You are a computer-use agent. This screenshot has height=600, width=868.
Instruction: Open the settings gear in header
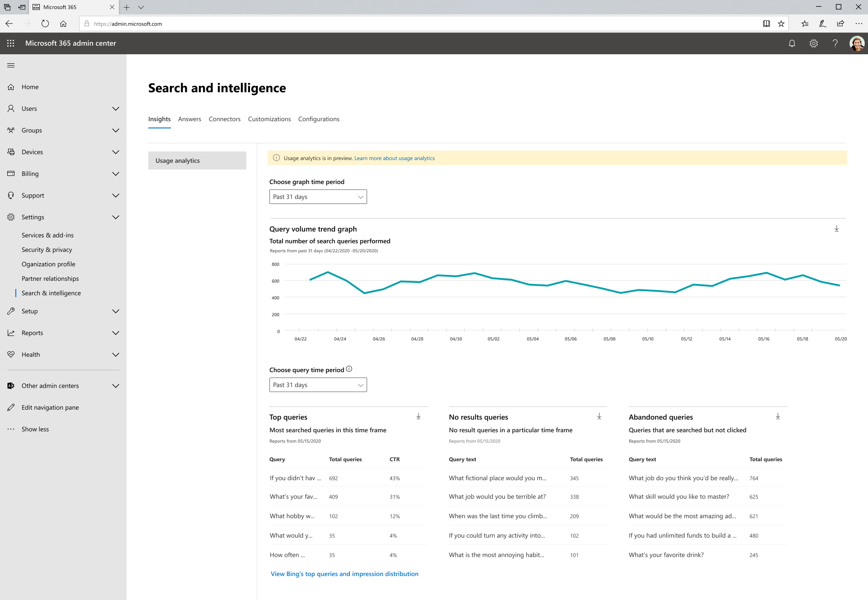813,43
